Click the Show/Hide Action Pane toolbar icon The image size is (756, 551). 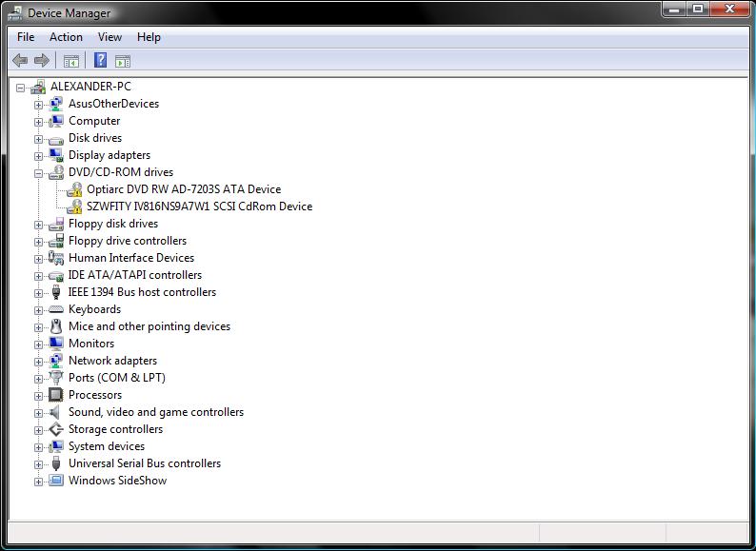(x=123, y=61)
